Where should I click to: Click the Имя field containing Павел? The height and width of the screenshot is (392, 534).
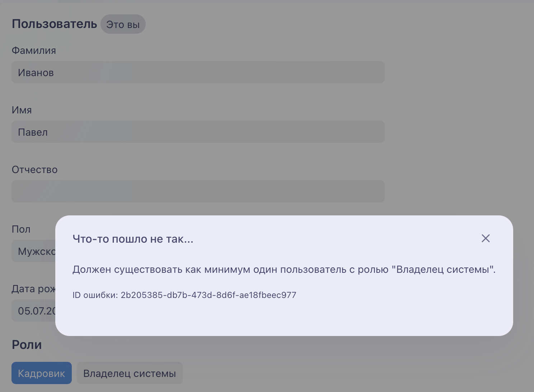(198, 132)
